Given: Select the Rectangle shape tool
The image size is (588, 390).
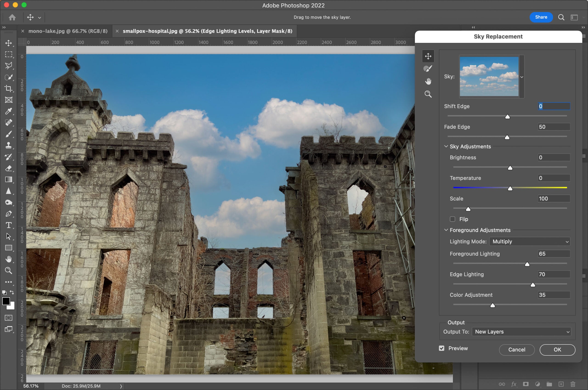Looking at the screenshot, I should click(x=9, y=248).
